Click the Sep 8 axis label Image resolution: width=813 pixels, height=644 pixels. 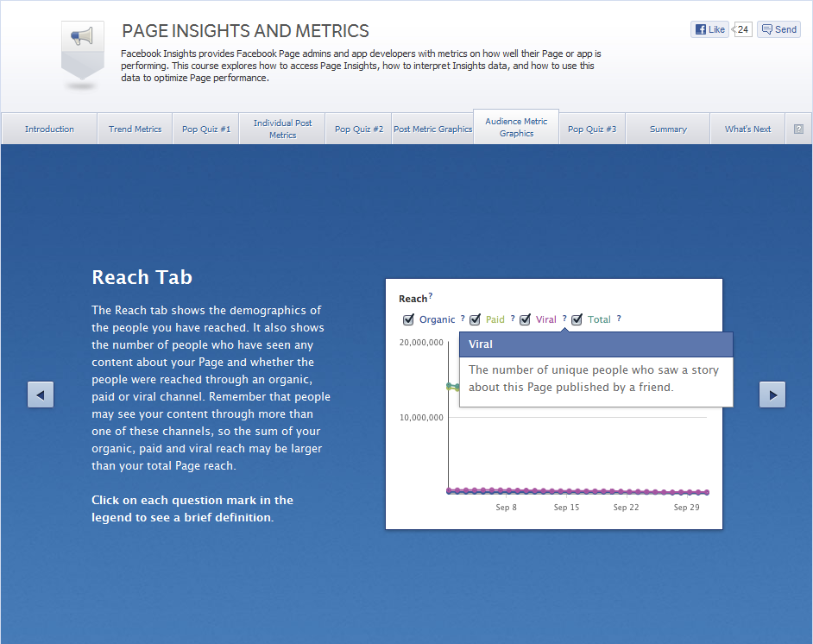coord(506,507)
